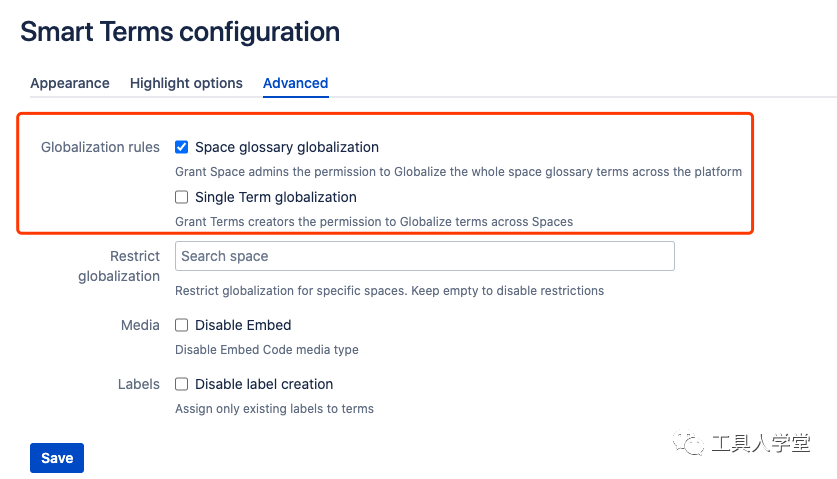Click the Globalization rules field label
The image size is (837, 479).
click(x=100, y=147)
